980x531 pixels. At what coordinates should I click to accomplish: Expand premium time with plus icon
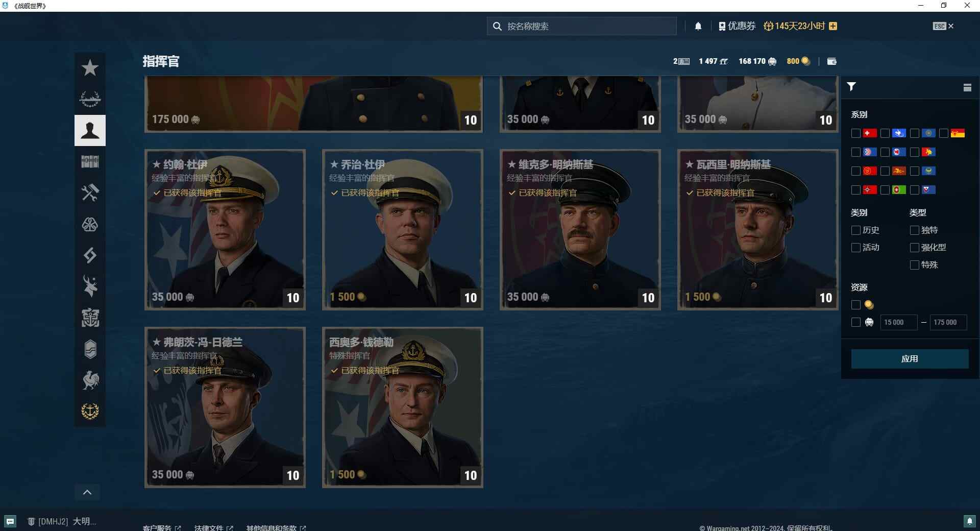coord(833,26)
